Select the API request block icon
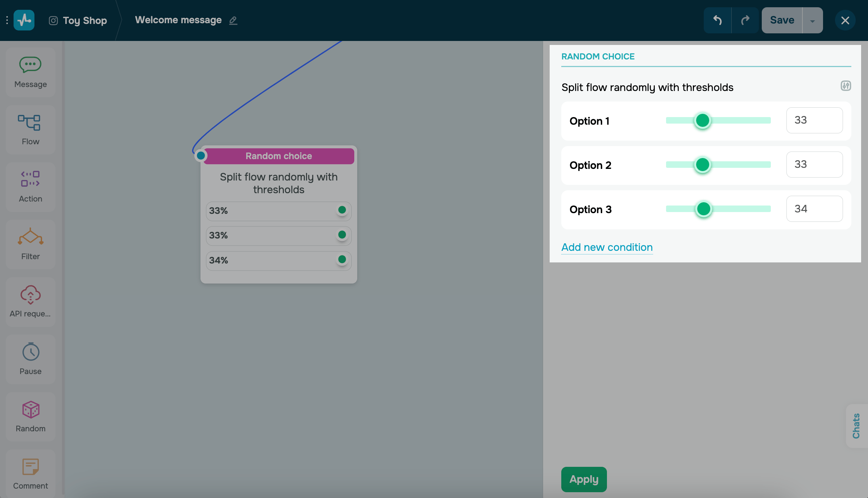This screenshot has width=868, height=498. click(30, 294)
